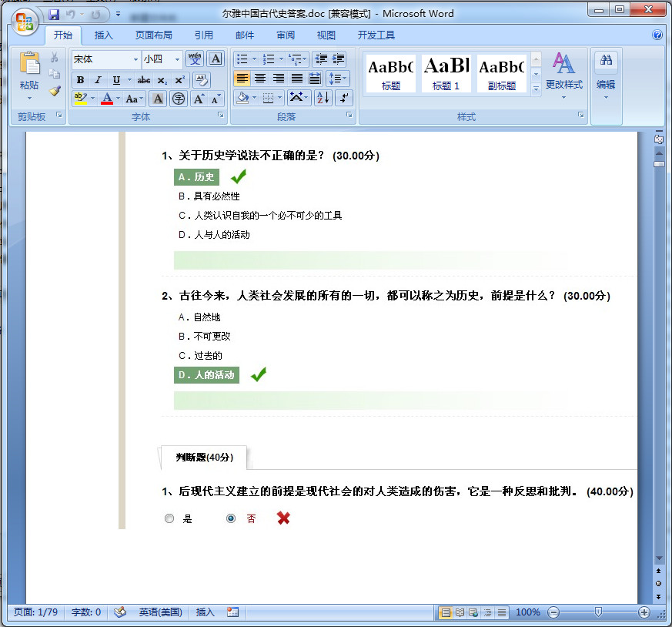The height and width of the screenshot is (627, 672).
Task: Toggle left alignment (highlighted)
Action: (242, 79)
